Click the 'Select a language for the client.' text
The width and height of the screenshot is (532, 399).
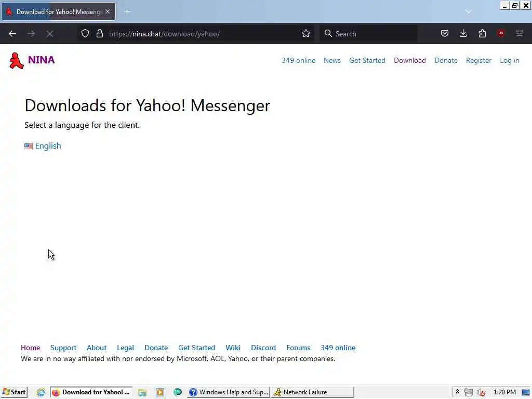[82, 125]
